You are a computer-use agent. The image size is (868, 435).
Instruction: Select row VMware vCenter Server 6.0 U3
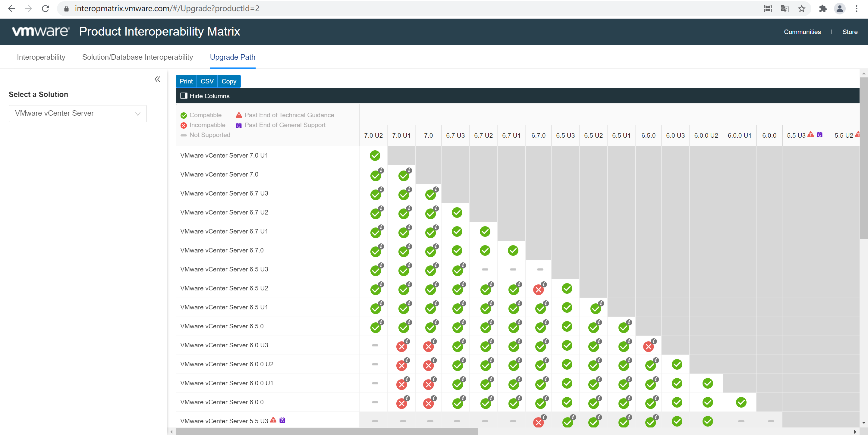[268, 345]
